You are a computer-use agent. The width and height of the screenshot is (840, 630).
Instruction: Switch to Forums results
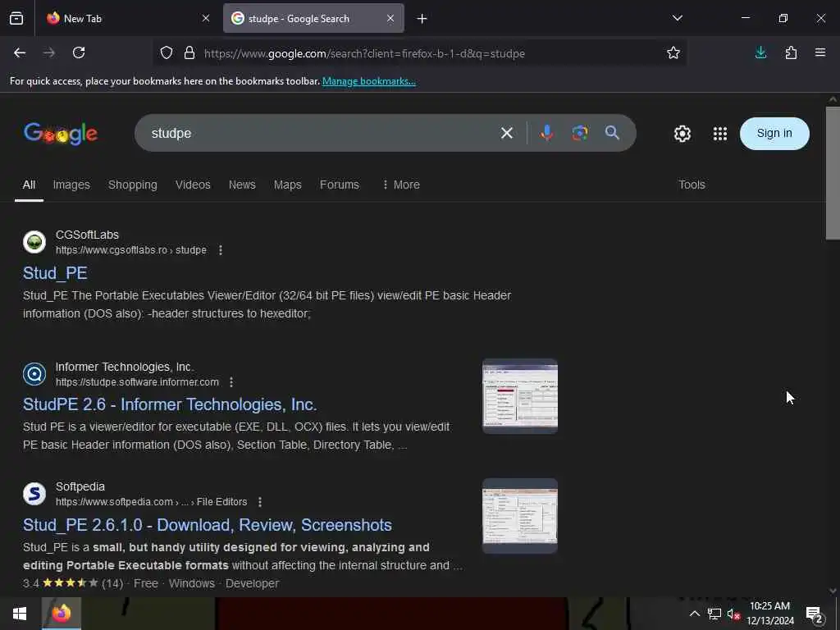pos(339,185)
